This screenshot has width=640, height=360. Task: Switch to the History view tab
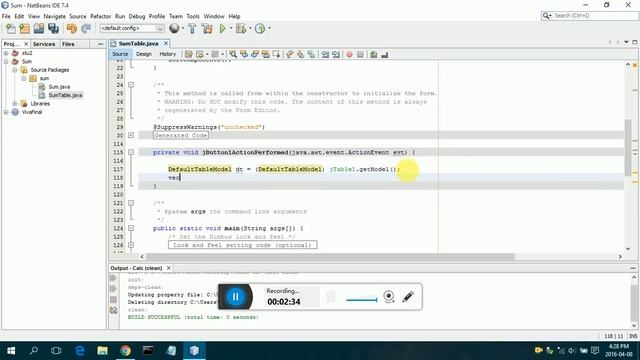[x=167, y=54]
